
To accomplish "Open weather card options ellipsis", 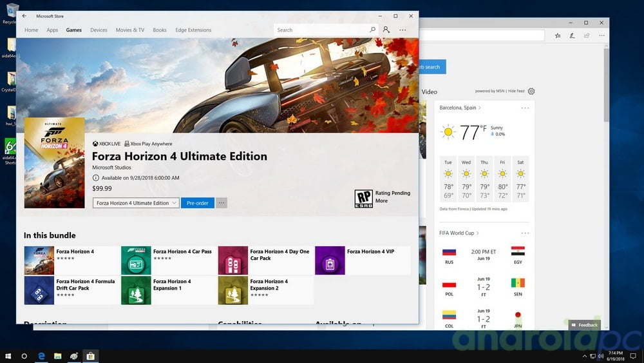I will [x=525, y=108].
